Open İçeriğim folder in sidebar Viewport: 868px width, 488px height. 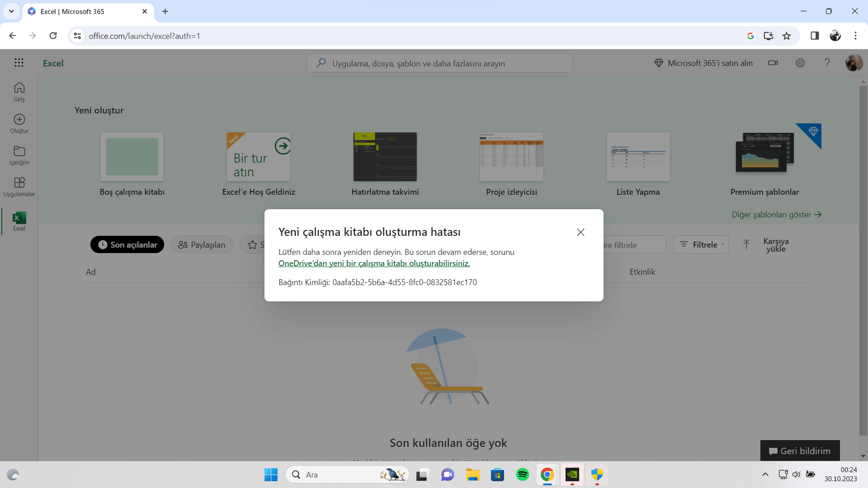[x=19, y=155]
